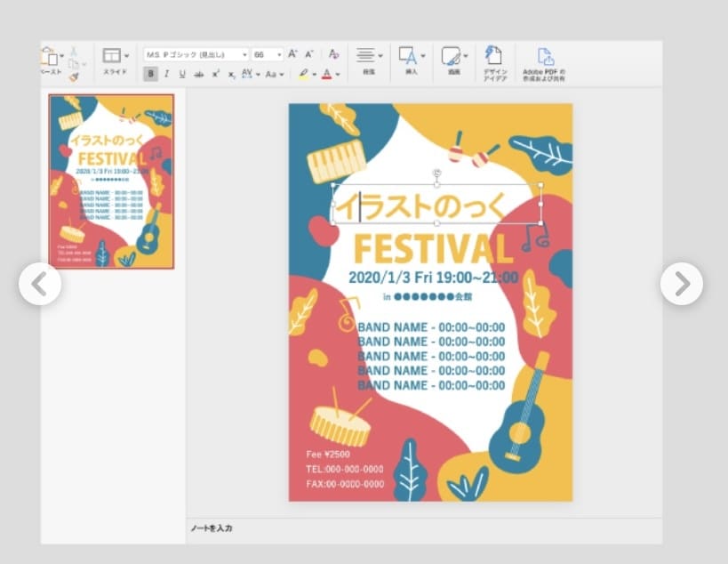The height and width of the screenshot is (564, 728).
Task: Toggle Superscript formatting
Action: coord(215,74)
